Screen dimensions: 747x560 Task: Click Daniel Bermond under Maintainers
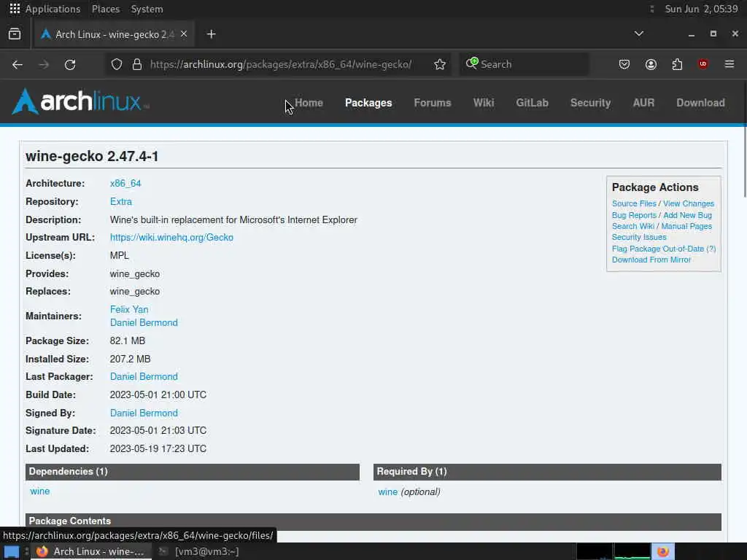[x=144, y=322]
